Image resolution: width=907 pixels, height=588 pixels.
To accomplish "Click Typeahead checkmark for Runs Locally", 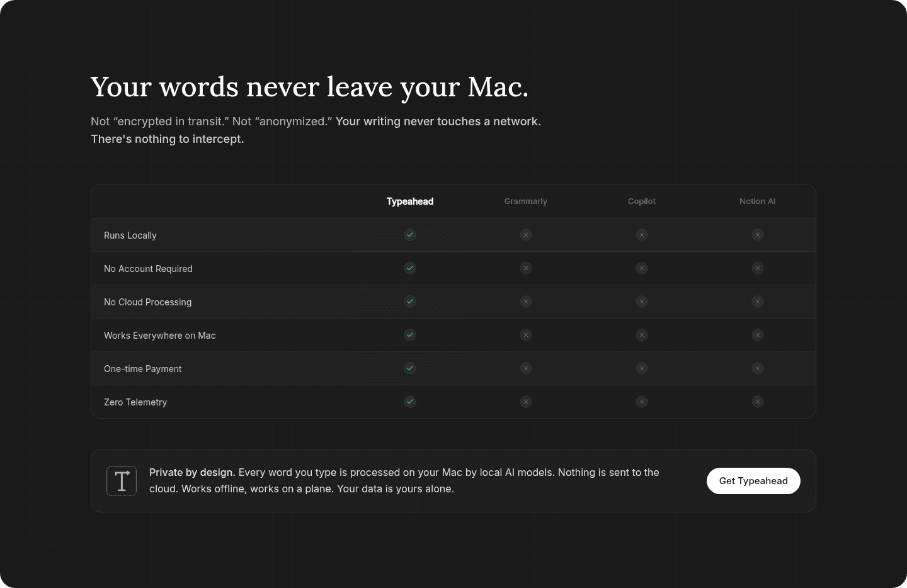I will coord(410,235).
